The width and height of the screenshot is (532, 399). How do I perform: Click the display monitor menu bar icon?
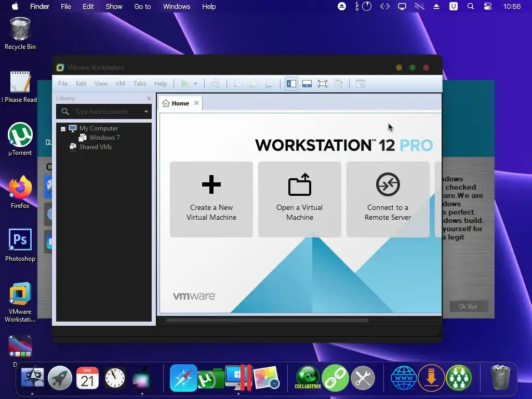(x=402, y=6)
